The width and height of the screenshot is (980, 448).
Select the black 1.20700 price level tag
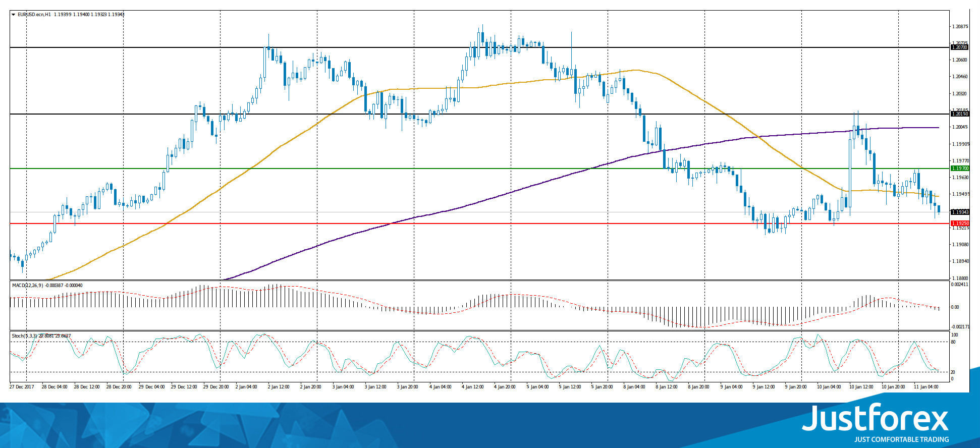click(x=960, y=47)
